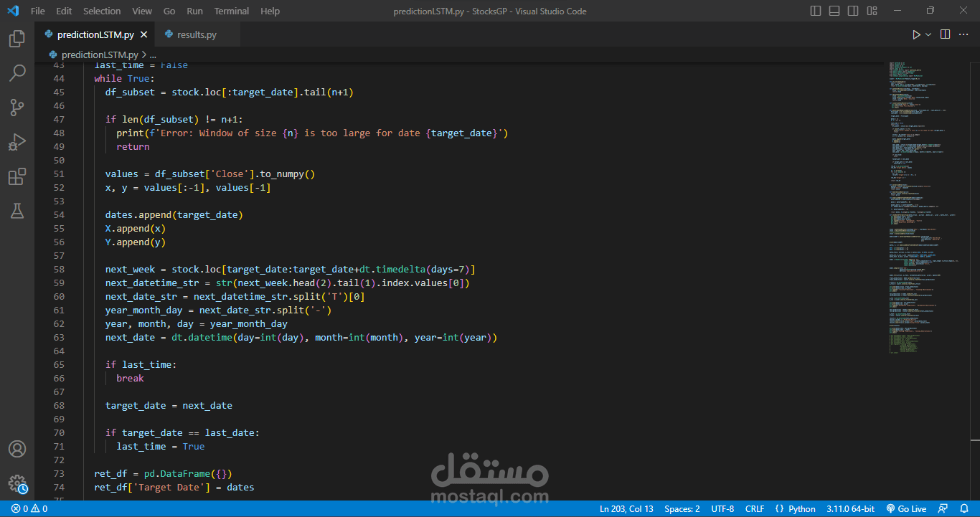Expand the breadcrumb ellipsis symbol path
The image size is (980, 517).
coord(153,54)
